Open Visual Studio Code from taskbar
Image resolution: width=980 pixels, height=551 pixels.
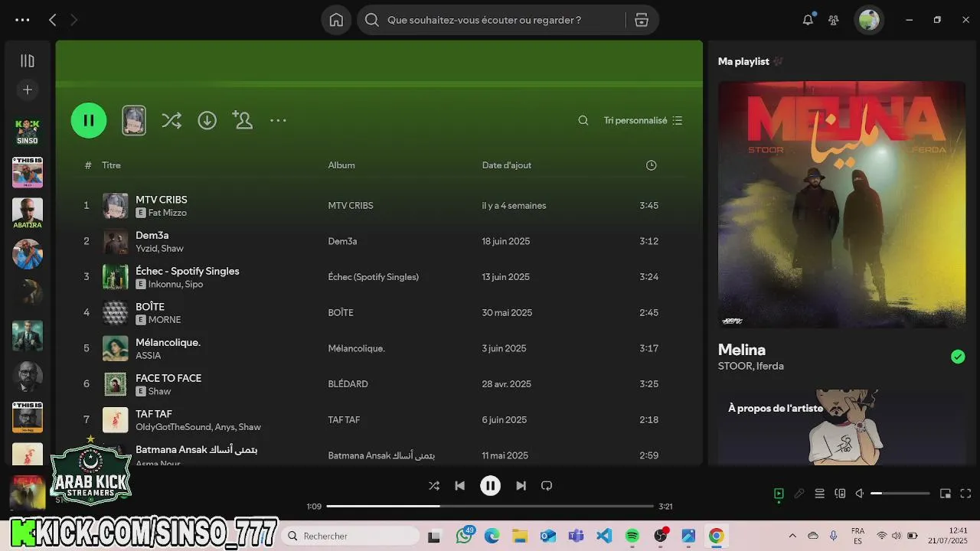click(x=604, y=536)
